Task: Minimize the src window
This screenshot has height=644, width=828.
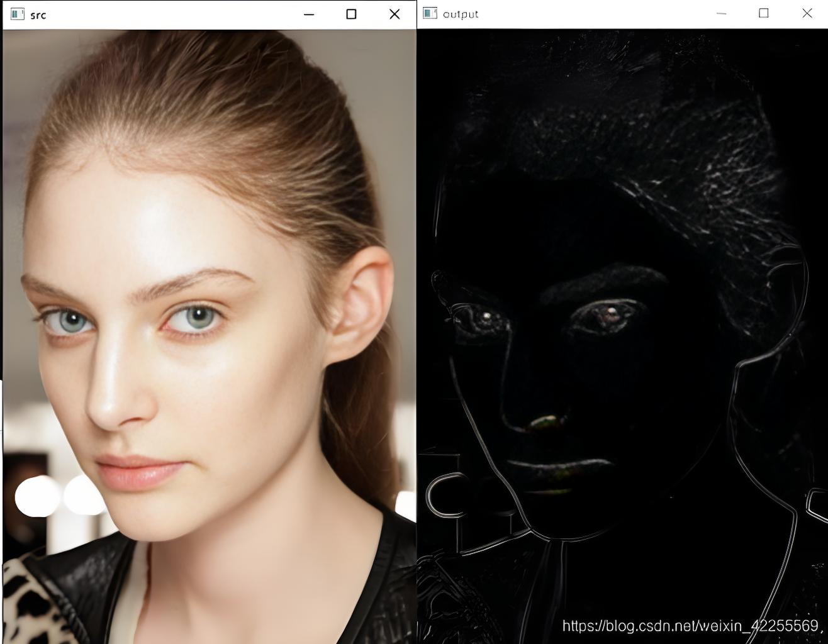Action: (x=309, y=14)
